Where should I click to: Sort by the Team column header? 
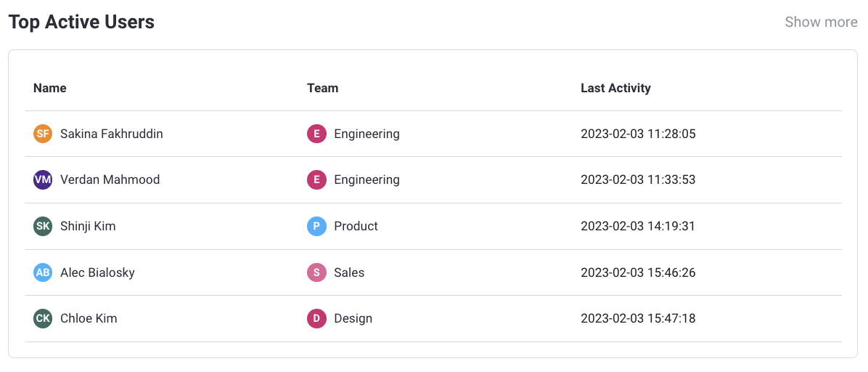pyautogui.click(x=323, y=88)
